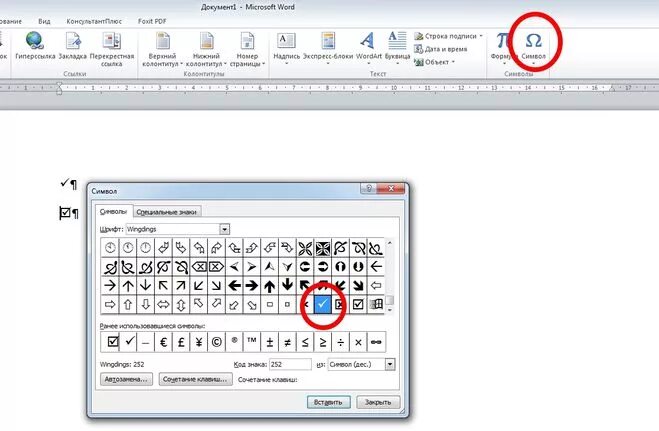Select the highlighted check mark symbol
The height and width of the screenshot is (431, 659).
[322, 304]
